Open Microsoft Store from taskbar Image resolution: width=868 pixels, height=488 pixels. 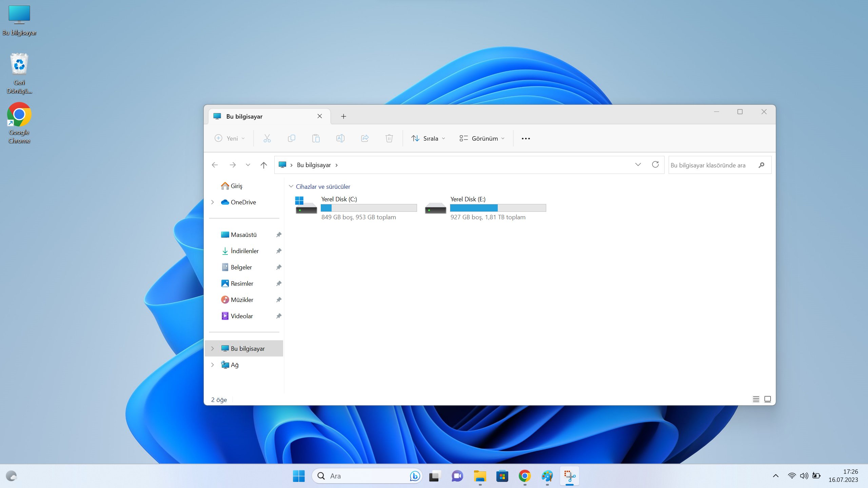(x=502, y=476)
